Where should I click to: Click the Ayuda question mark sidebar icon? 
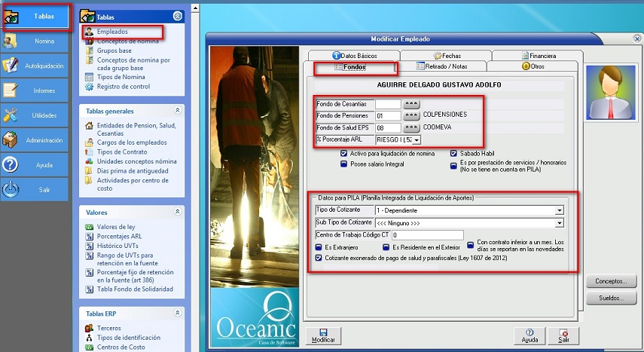click(11, 165)
